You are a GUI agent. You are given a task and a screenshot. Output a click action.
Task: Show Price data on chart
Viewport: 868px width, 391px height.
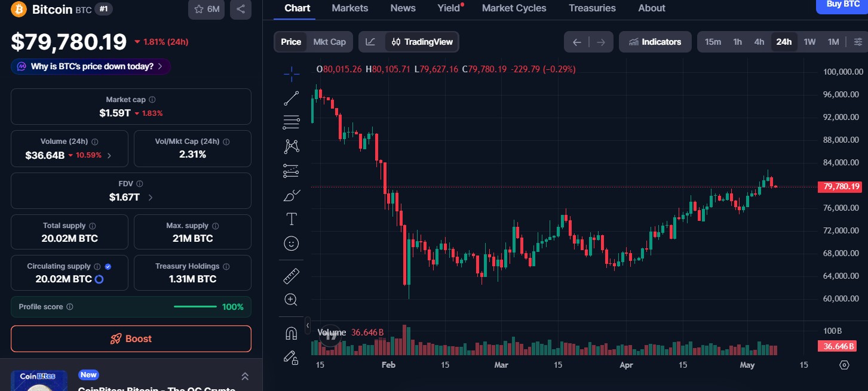(291, 42)
